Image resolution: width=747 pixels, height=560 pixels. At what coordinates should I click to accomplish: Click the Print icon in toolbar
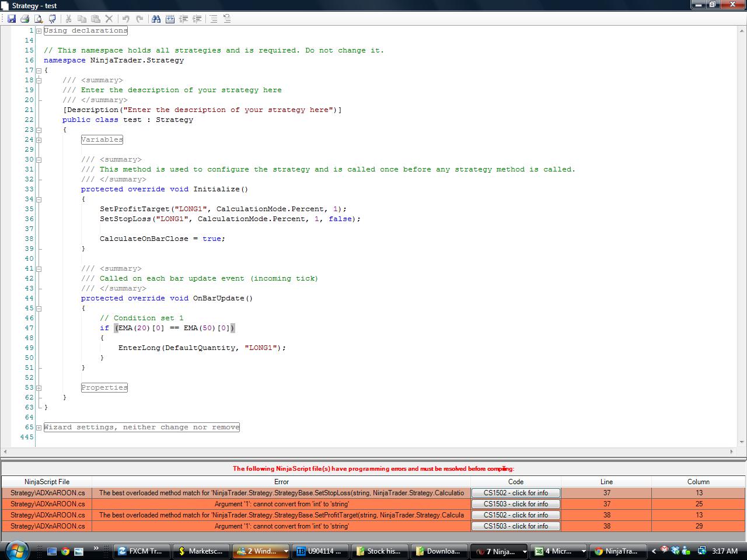(25, 19)
